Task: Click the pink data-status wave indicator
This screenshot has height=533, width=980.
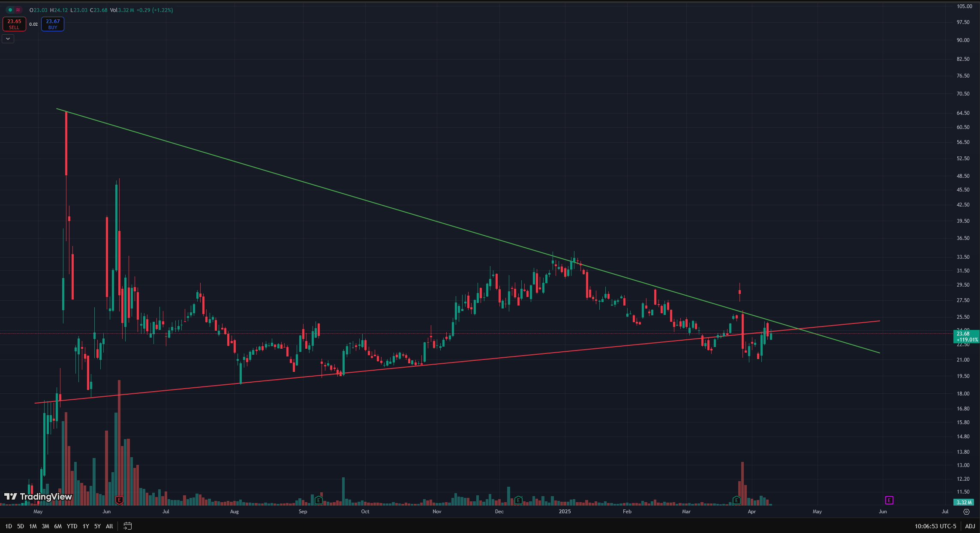Action: point(18,10)
